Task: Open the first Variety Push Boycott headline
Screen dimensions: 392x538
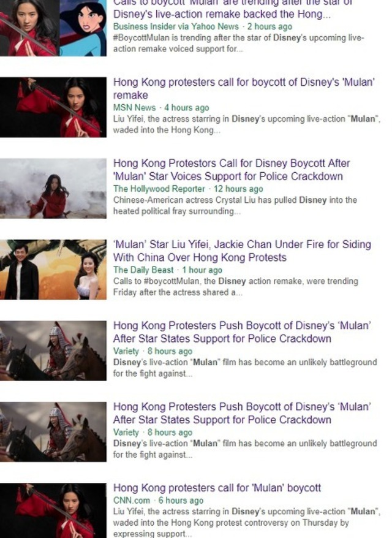Action: tap(242, 332)
